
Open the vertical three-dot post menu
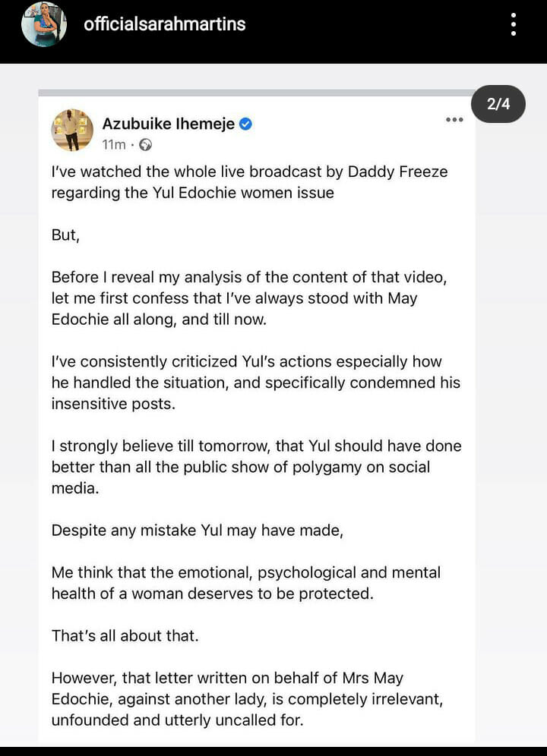coord(514,24)
